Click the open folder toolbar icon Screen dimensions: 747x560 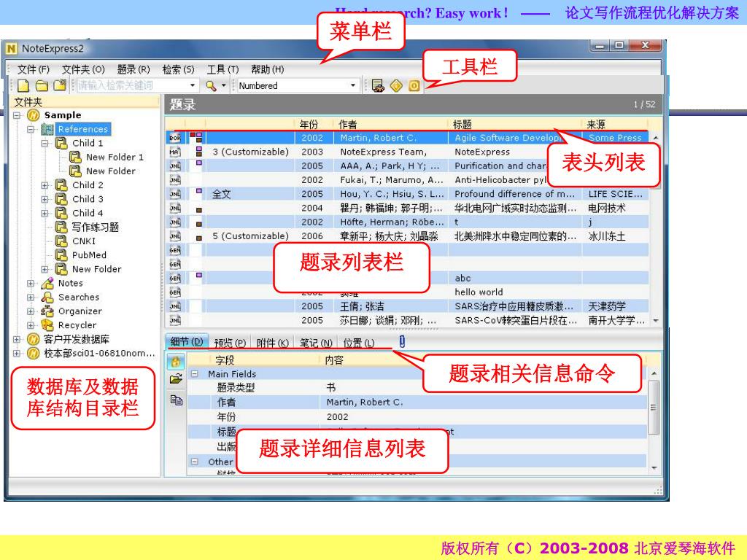[x=42, y=86]
